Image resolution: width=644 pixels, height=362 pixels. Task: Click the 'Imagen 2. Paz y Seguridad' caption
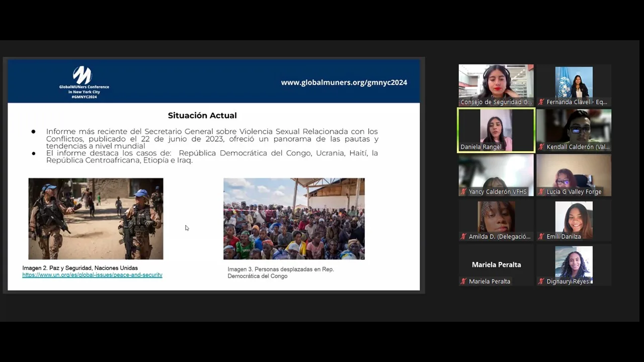[80, 268]
